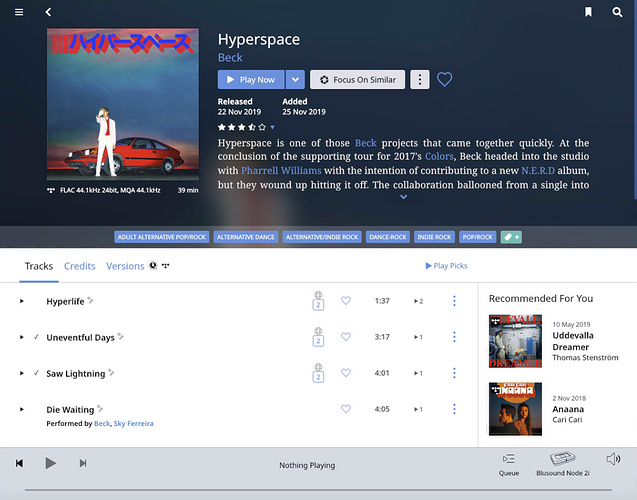Open Die Waiting three-dot track menu

click(x=454, y=409)
